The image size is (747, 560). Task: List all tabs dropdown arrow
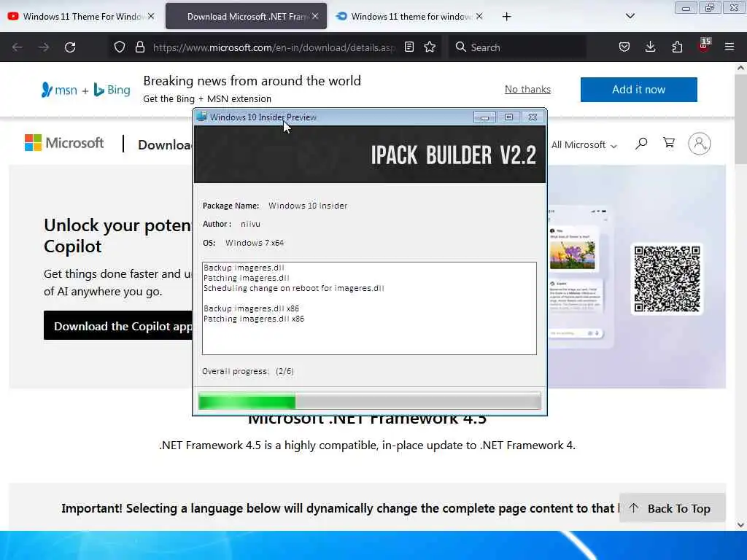click(630, 16)
